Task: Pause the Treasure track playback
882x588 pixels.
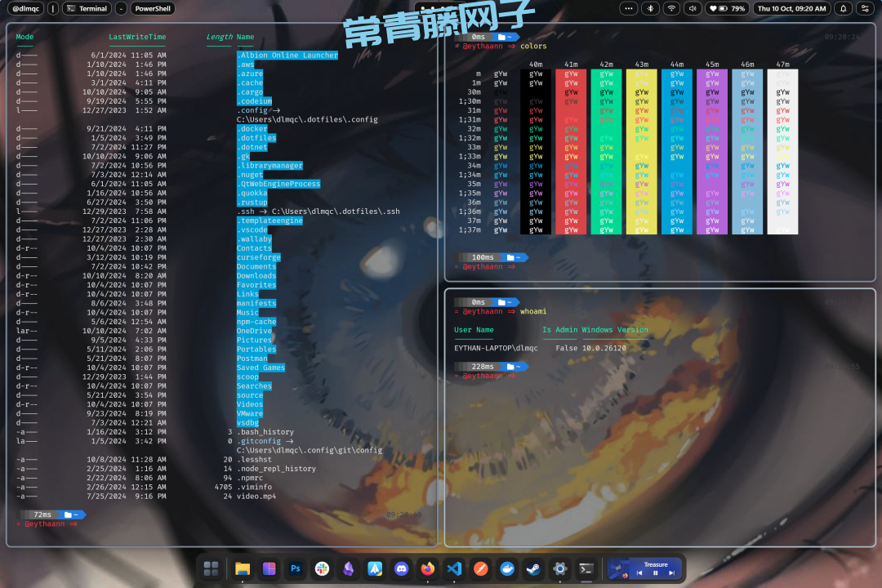Action: tap(655, 573)
